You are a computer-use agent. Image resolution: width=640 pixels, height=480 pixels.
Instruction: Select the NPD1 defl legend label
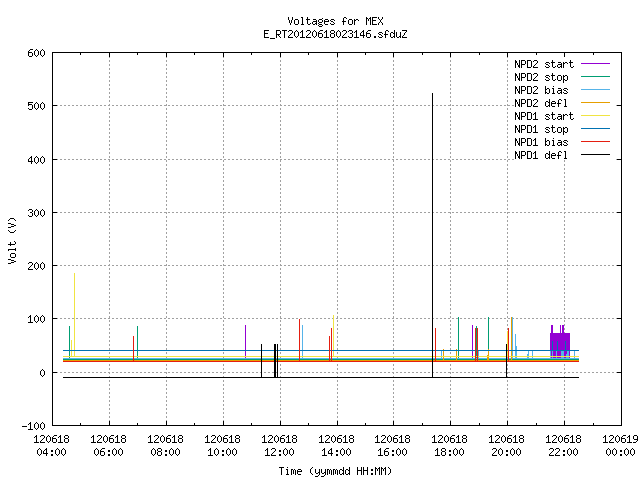(541, 155)
